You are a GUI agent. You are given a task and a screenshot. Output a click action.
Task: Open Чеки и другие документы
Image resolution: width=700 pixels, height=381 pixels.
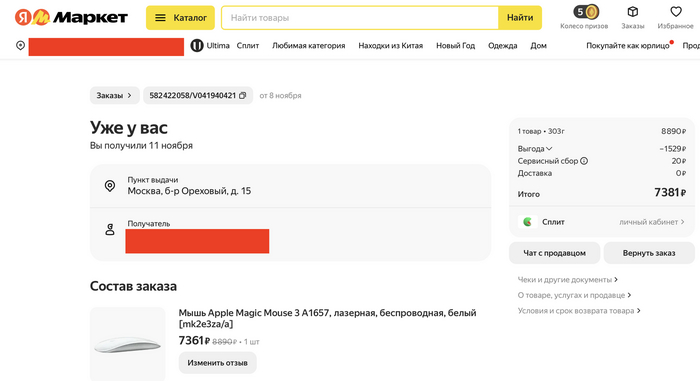click(x=567, y=280)
